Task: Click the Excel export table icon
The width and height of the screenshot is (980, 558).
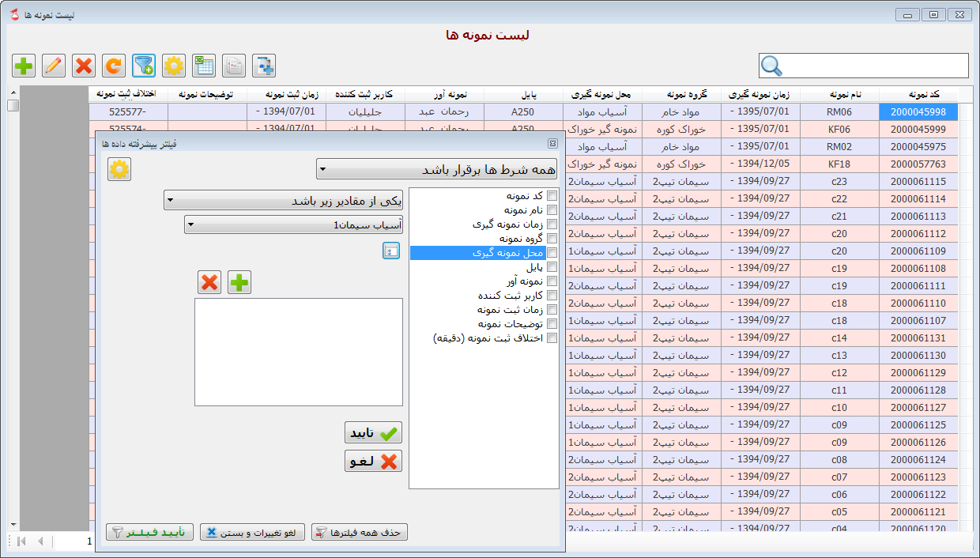Action: click(x=204, y=66)
